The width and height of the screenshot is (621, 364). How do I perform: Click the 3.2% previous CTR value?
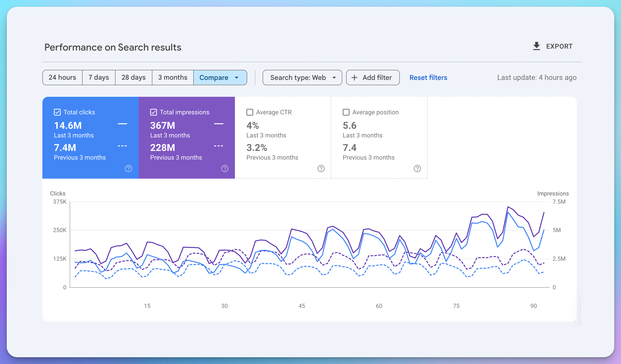[x=257, y=148]
